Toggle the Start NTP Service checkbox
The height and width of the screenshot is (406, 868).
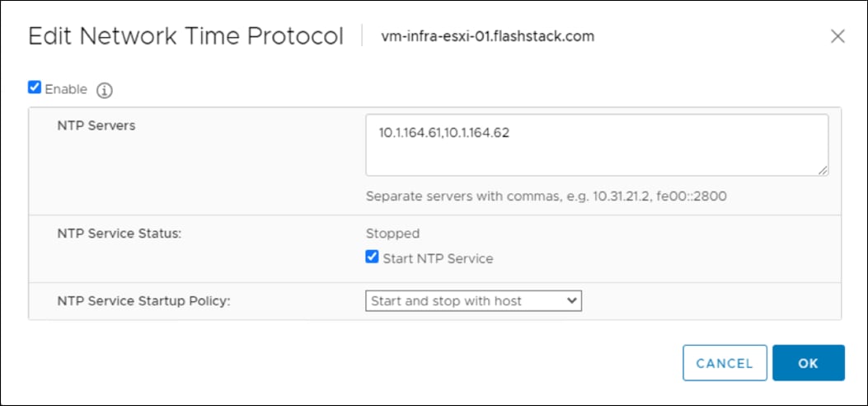coord(373,257)
